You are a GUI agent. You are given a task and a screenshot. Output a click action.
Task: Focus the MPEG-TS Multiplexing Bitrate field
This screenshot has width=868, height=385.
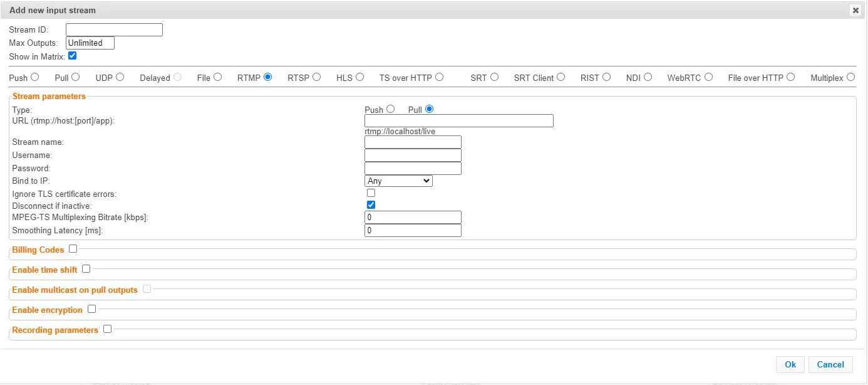(x=413, y=217)
